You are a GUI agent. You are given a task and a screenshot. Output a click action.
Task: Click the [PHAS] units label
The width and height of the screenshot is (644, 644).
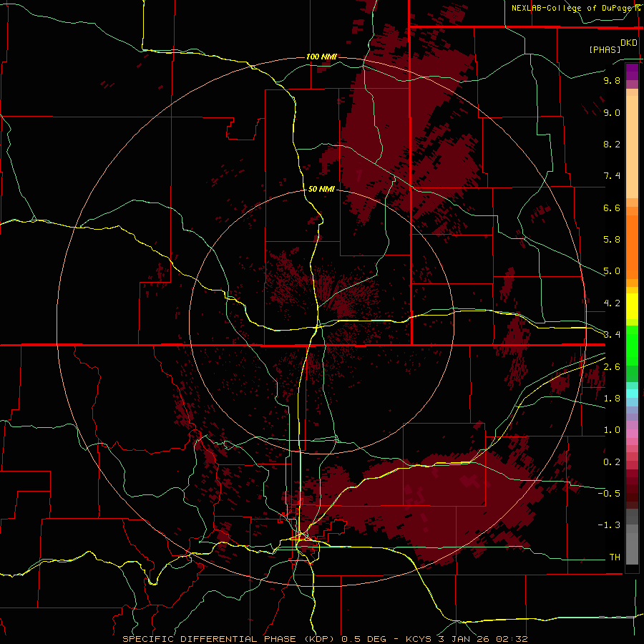pyautogui.click(x=605, y=49)
